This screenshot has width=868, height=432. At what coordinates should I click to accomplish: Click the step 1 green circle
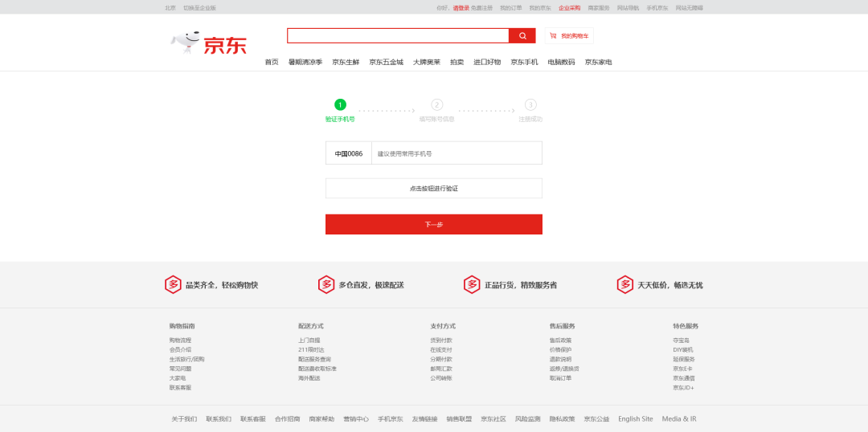(x=340, y=104)
